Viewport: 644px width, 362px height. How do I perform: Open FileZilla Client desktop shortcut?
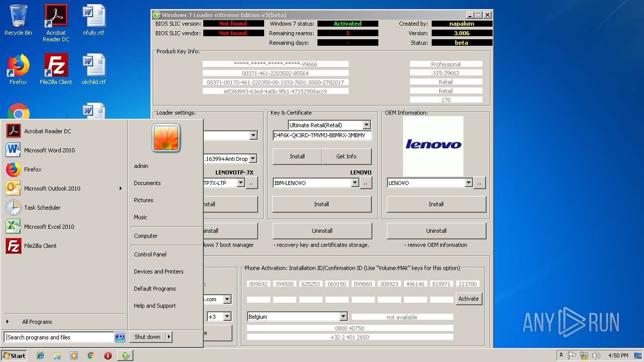click(56, 69)
